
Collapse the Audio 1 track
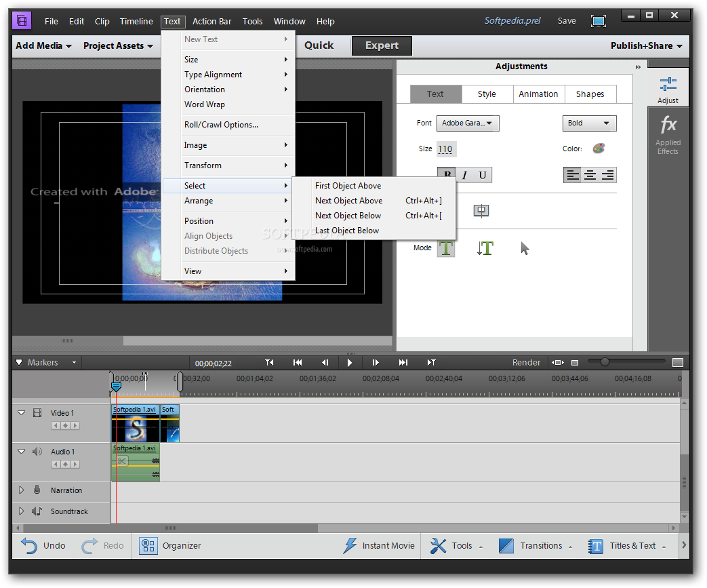tap(21, 451)
